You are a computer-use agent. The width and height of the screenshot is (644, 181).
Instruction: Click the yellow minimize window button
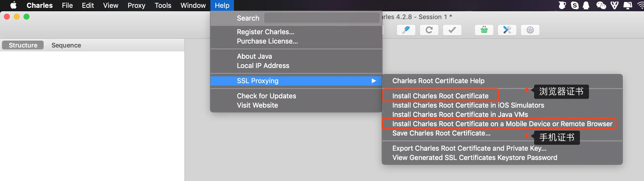click(16, 17)
